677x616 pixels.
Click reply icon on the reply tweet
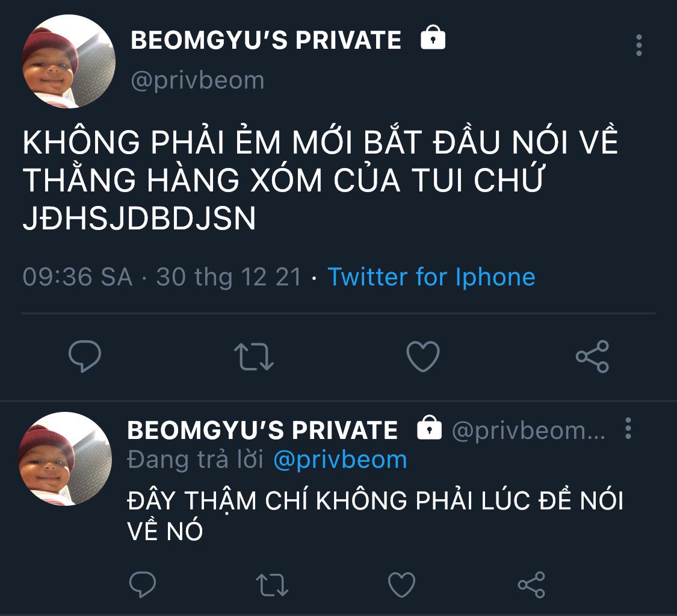(143, 584)
